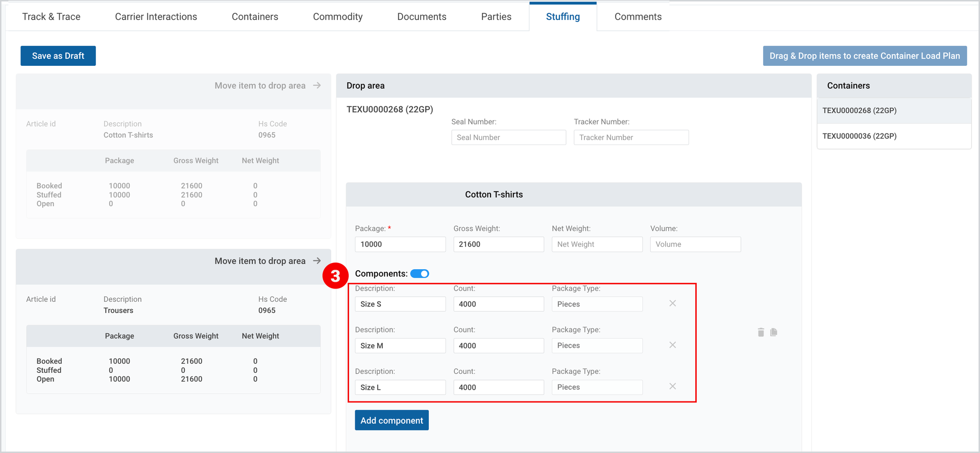
Task: Click the Cotton T-shirts drop area header
Action: 574,195
